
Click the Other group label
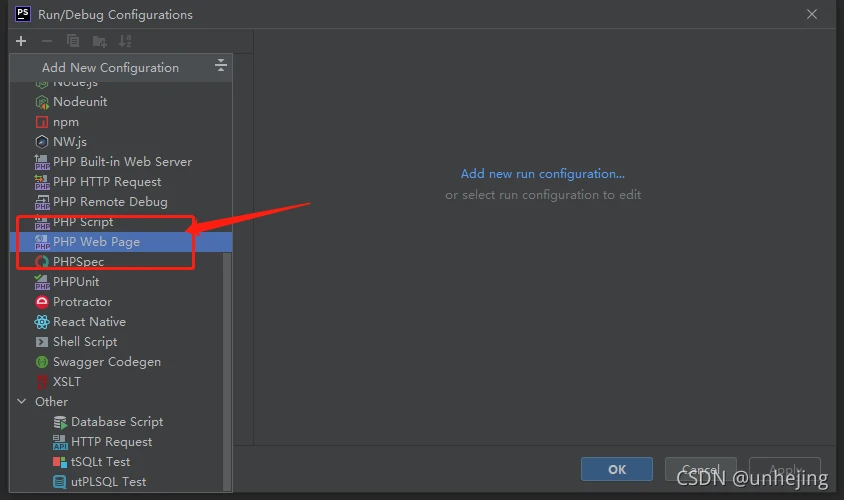[52, 402]
